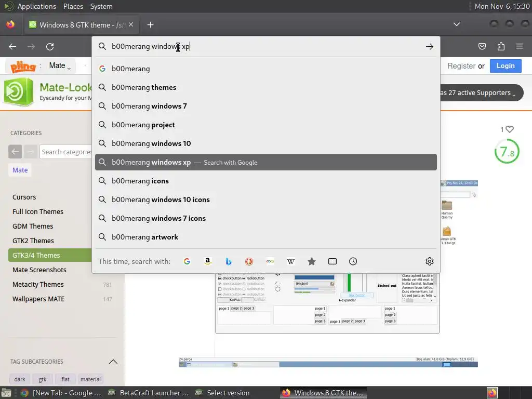Search in bookmarks star icon
Viewport: 532px width, 399px height.
tap(312, 261)
